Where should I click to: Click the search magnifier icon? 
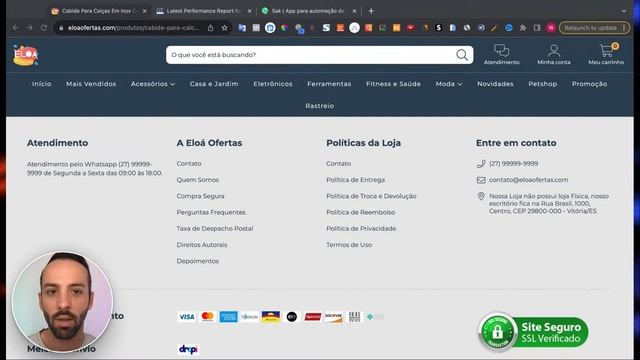[x=462, y=55]
